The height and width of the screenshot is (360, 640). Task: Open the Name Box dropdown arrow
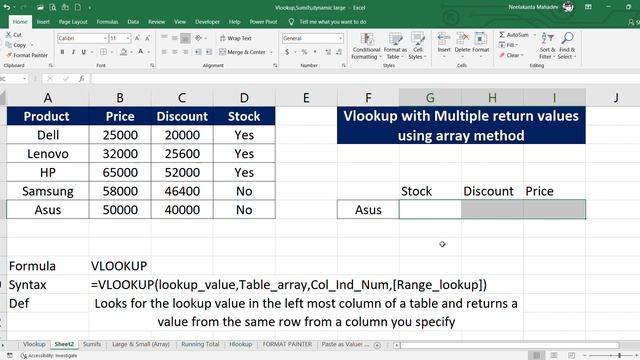click(x=24, y=78)
